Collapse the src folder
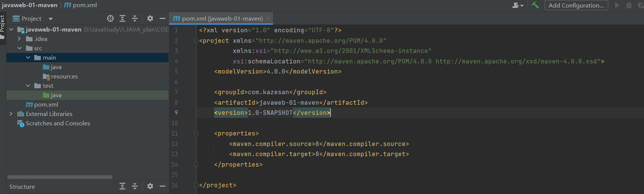Screen dimensions: 644x194 click(20, 48)
